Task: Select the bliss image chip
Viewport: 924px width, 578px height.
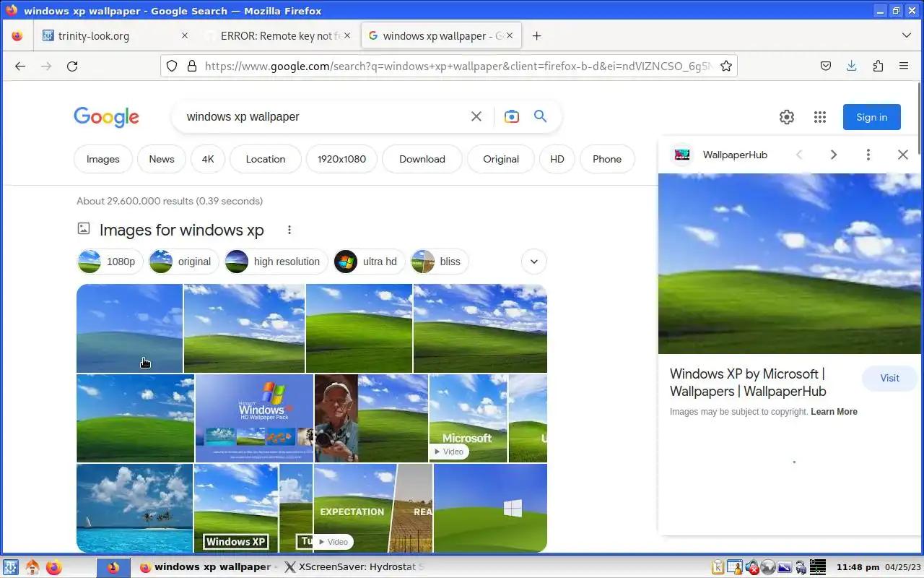Action: 440,262
